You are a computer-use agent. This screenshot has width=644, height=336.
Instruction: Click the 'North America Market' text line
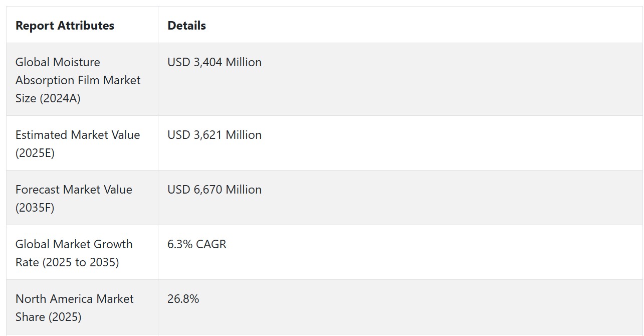pos(75,299)
